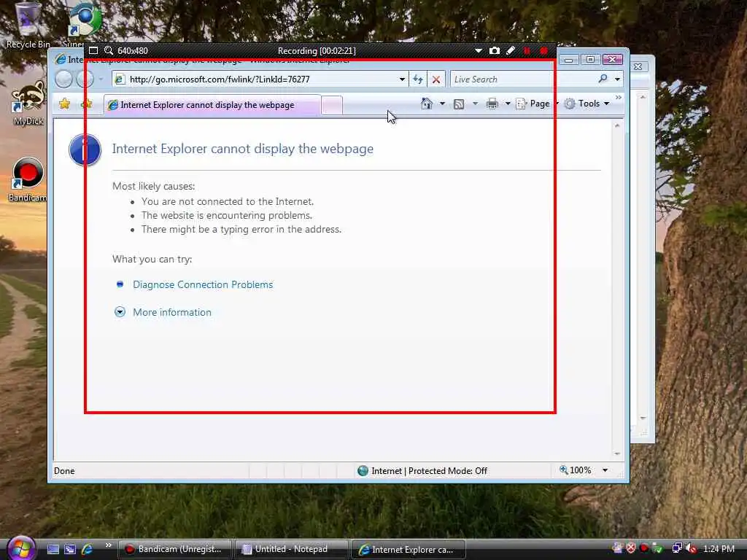Click the page scrollbar up arrow
Viewport: 747px width, 560px height.
(x=617, y=125)
